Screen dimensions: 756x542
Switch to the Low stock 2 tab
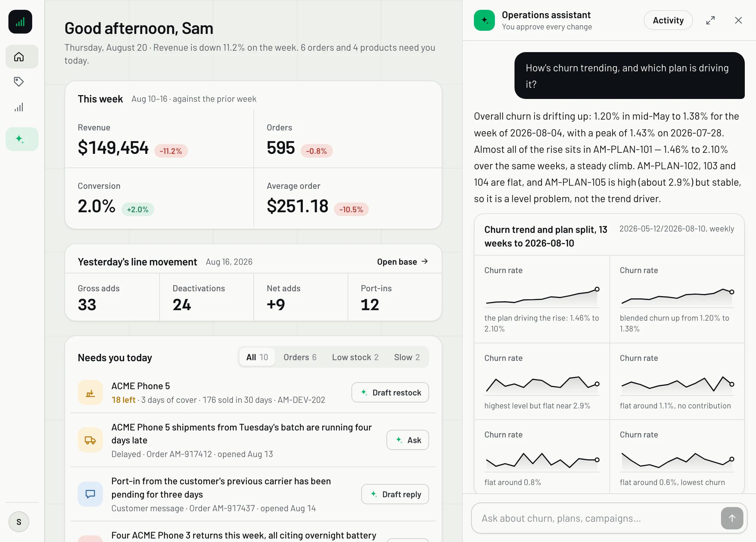click(x=355, y=357)
